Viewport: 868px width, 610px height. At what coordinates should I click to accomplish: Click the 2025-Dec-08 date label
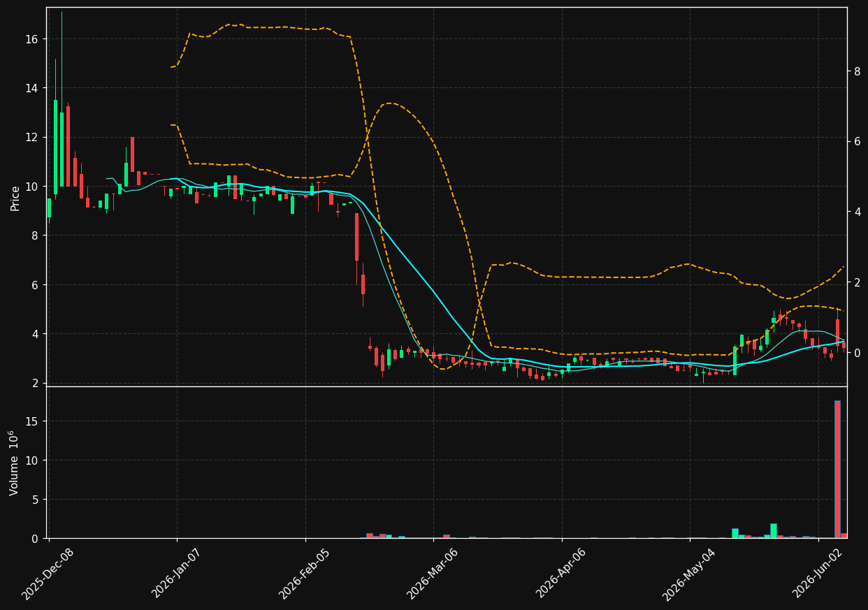(x=48, y=574)
